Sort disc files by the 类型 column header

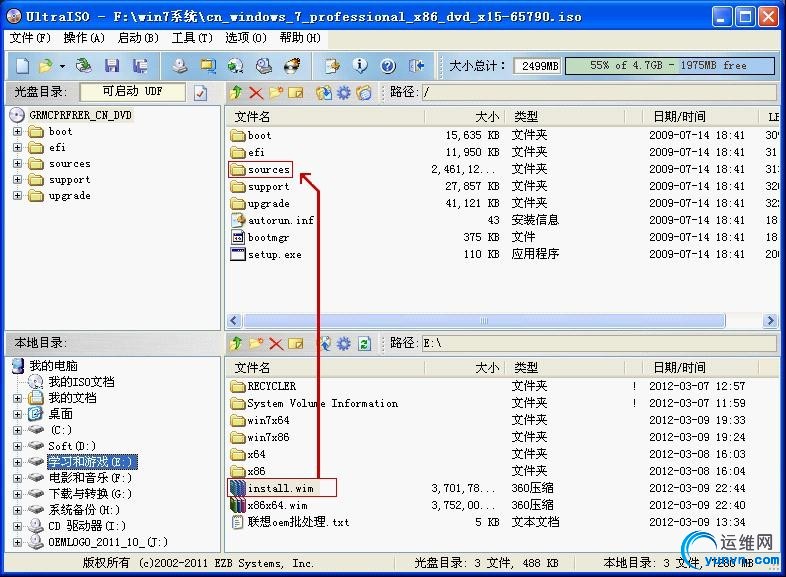(564, 117)
